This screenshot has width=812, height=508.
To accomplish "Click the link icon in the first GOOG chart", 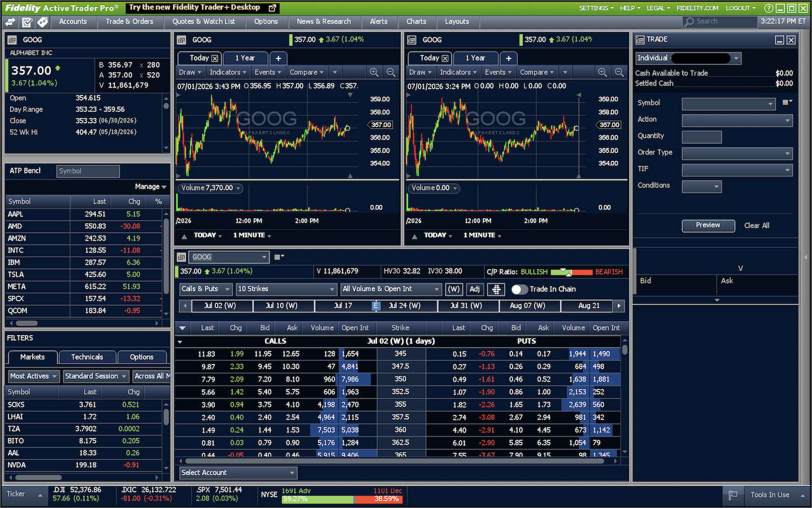I will 182,40.
